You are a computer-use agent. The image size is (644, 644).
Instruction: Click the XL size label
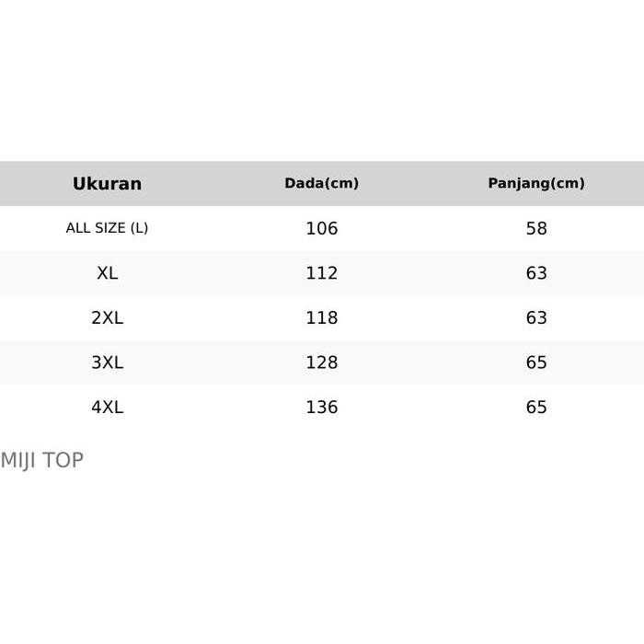tap(107, 273)
